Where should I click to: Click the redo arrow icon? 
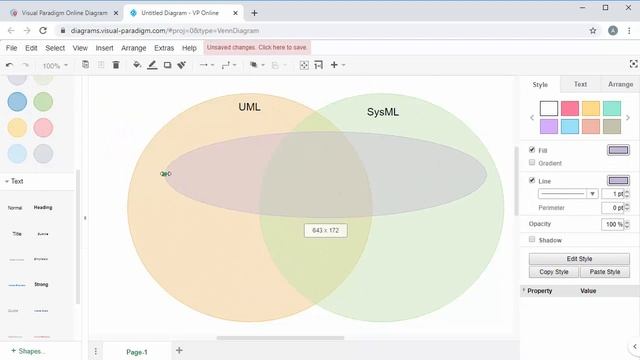(25, 65)
